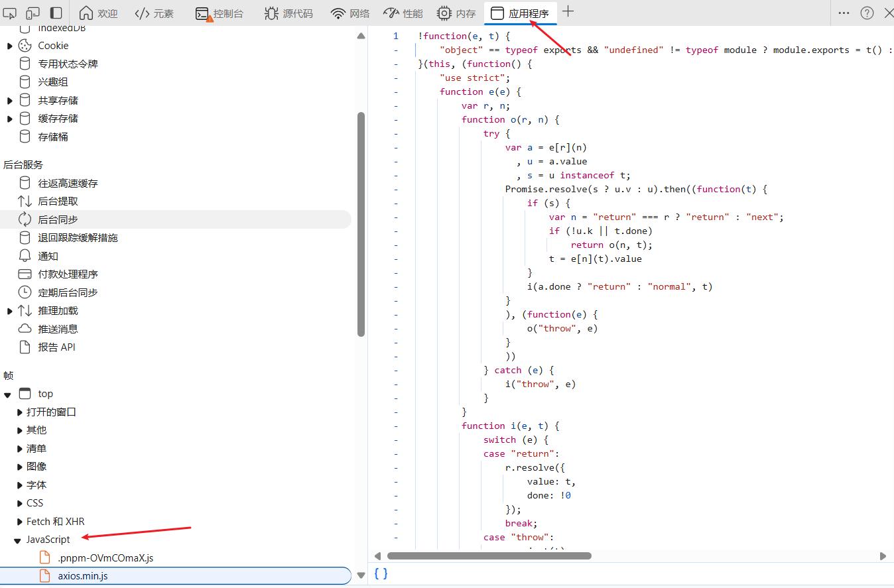Click the "use strict" code line

(x=475, y=78)
